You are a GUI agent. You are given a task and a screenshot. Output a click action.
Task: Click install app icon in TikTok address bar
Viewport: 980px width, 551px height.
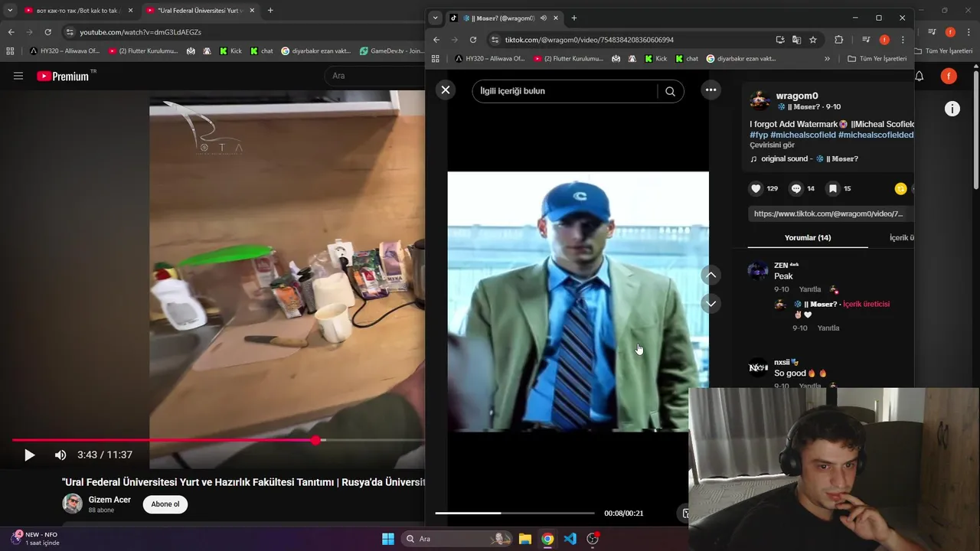click(780, 40)
